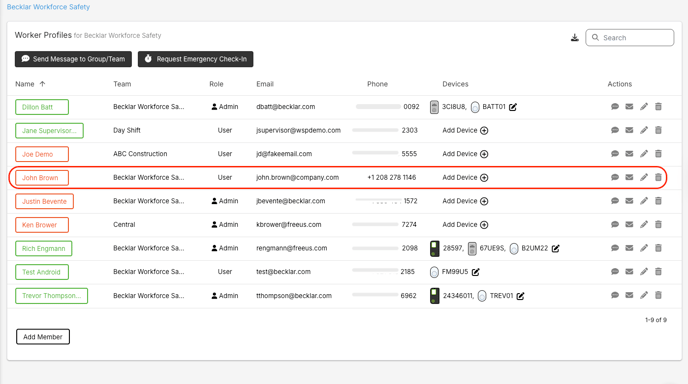
Task: Open Test Android name tag
Action: [42, 272]
